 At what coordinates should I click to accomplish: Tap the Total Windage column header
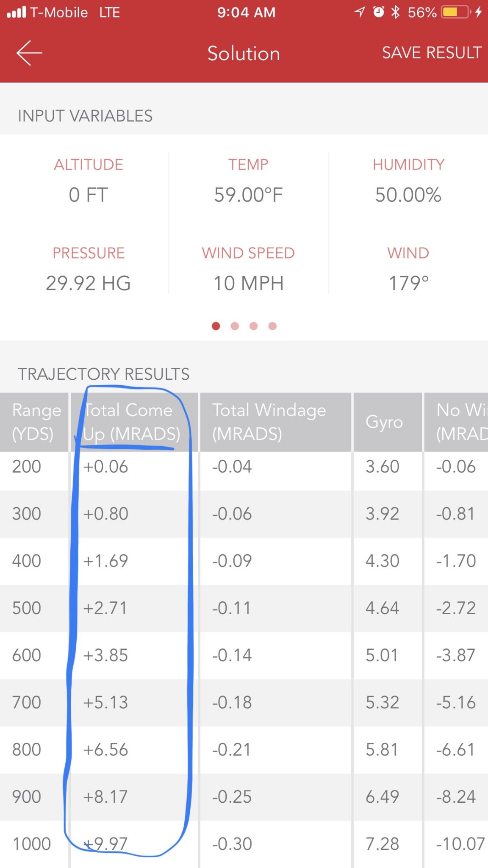click(x=269, y=422)
